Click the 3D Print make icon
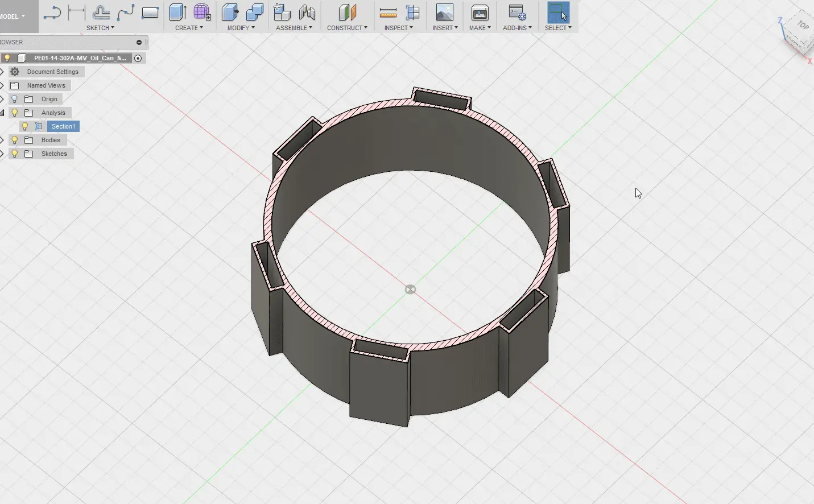The image size is (814, 504). click(480, 13)
